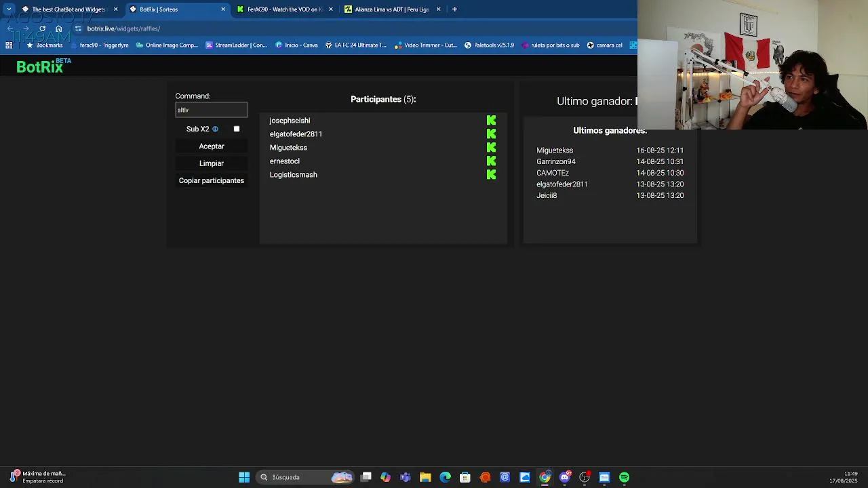Open Microsoft Store from the taskbar
Screen dimensions: 868x488
coord(465,477)
